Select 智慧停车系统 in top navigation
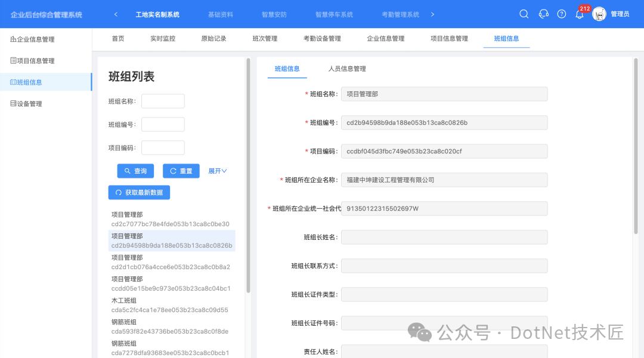The width and height of the screenshot is (644, 358). click(334, 14)
